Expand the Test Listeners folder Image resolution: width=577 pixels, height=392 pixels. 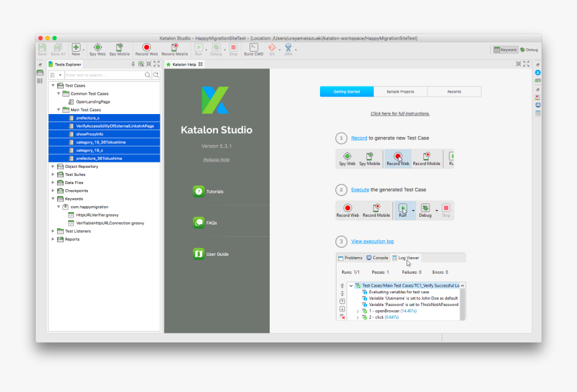[x=53, y=231]
